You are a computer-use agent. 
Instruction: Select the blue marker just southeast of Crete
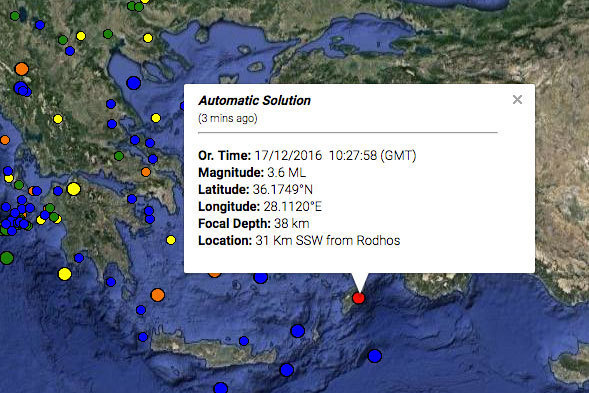click(x=287, y=370)
